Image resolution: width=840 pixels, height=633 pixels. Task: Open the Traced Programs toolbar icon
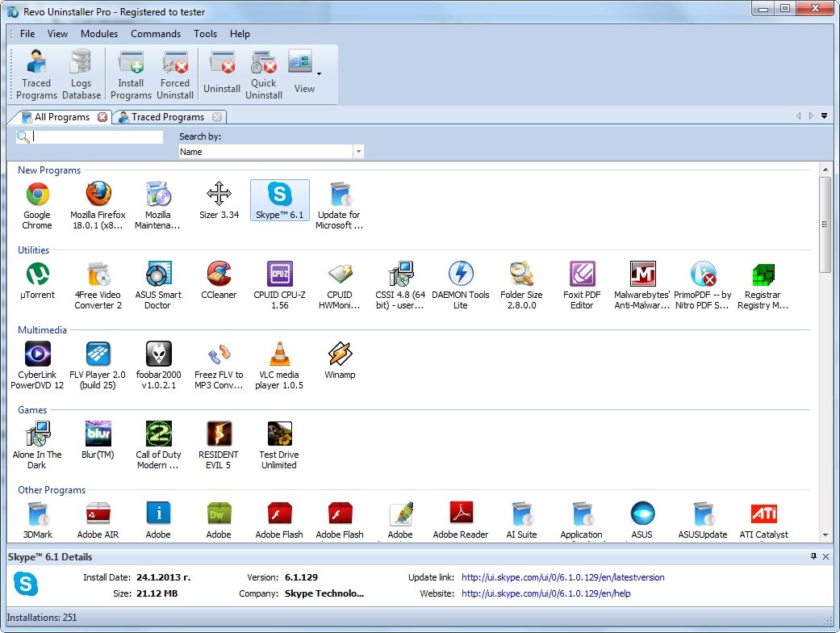click(x=36, y=73)
